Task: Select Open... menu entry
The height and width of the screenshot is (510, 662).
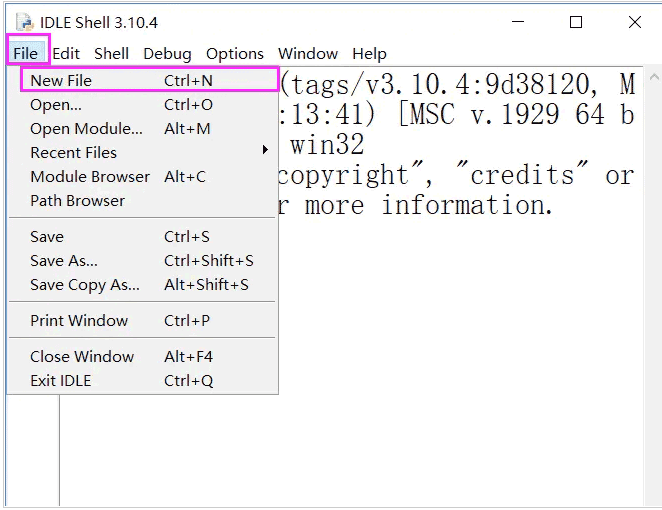Action: [x=143, y=104]
